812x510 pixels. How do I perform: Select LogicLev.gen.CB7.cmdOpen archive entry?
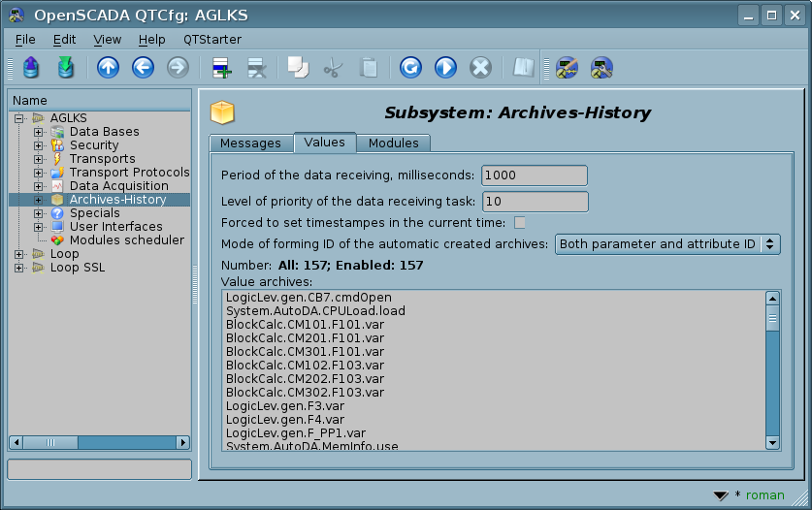pos(309,298)
